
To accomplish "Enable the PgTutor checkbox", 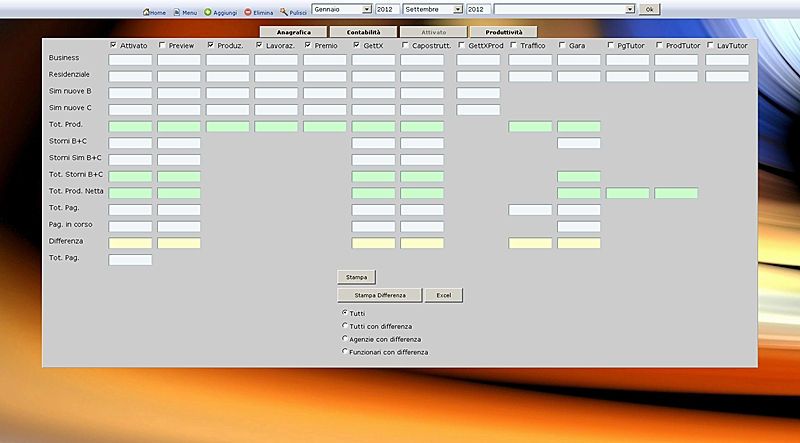I will [610, 45].
